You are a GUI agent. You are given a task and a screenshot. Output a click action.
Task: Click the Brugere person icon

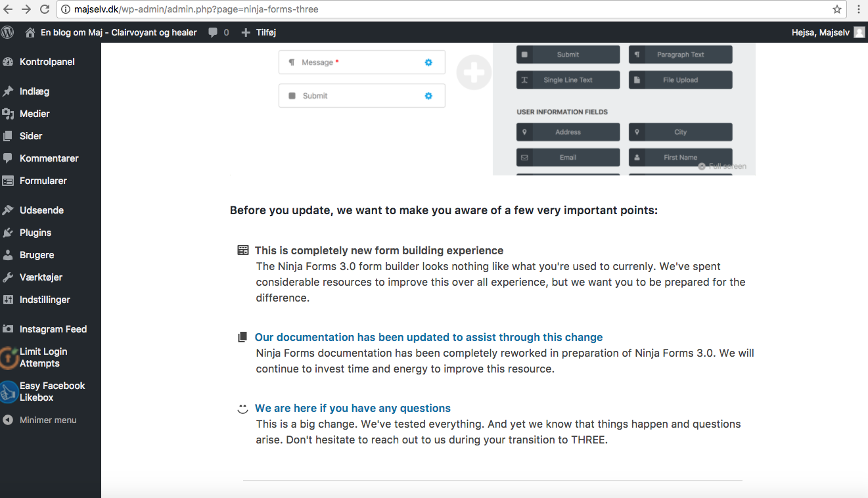point(8,255)
